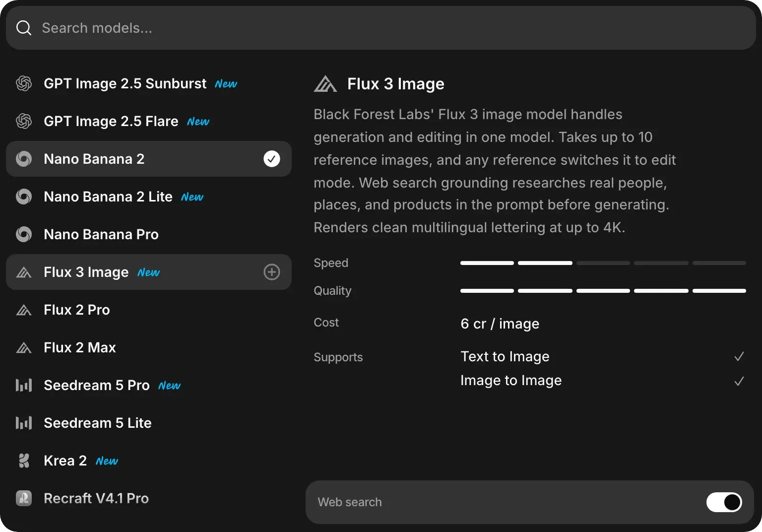Focus the Search models input field
This screenshot has width=762, height=532.
point(381,28)
